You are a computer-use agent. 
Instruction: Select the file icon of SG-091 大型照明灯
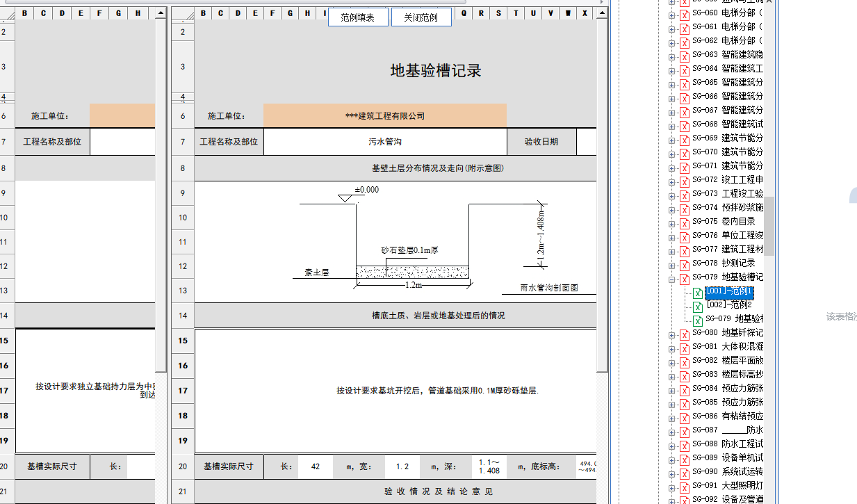tap(684, 487)
